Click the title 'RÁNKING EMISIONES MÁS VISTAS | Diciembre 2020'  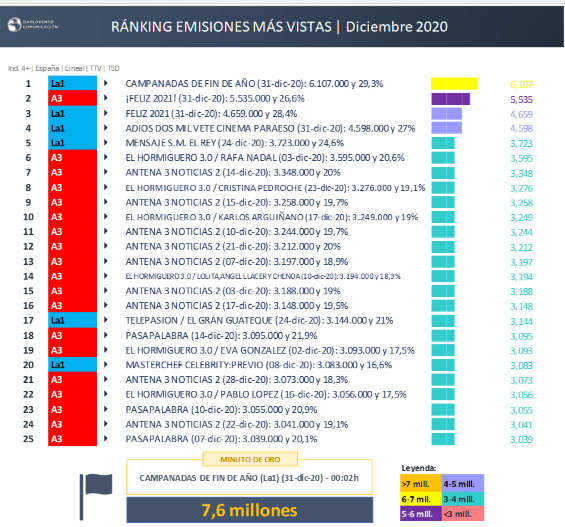(x=279, y=27)
